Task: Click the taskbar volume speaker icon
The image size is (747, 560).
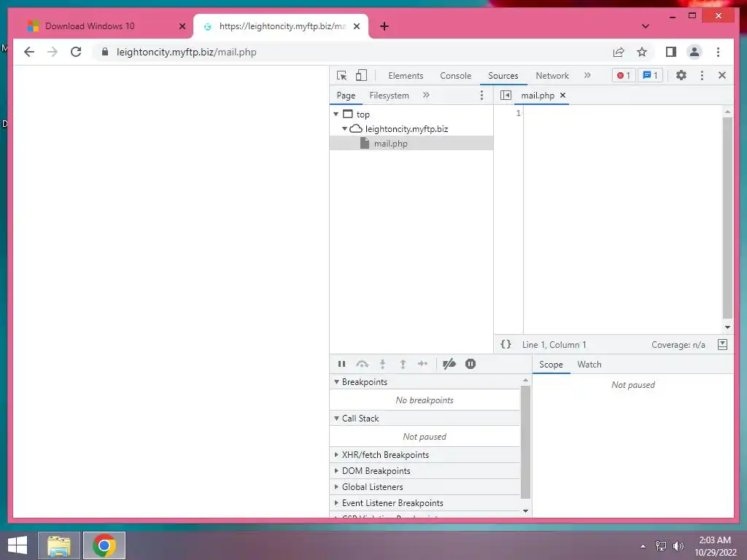Action: tap(678, 546)
